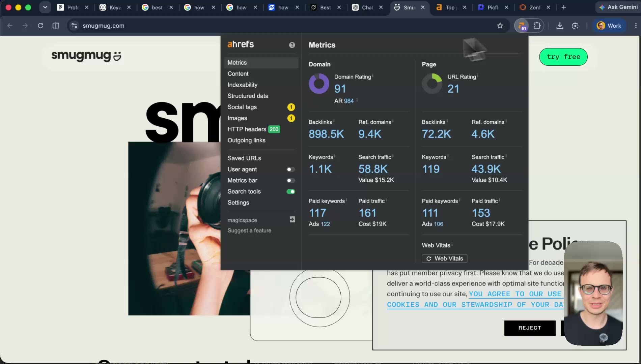Open the Content section
The width and height of the screenshot is (641, 364).
tap(238, 74)
